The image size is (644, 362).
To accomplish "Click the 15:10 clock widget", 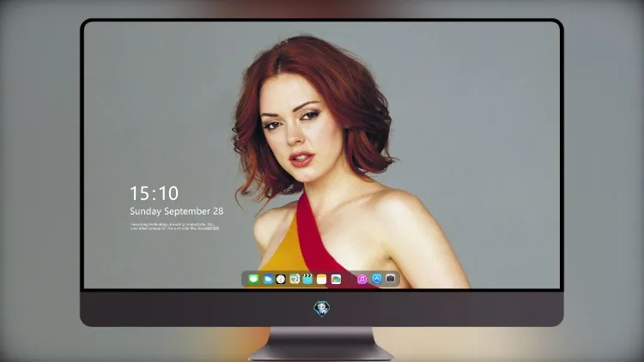I will click(154, 193).
